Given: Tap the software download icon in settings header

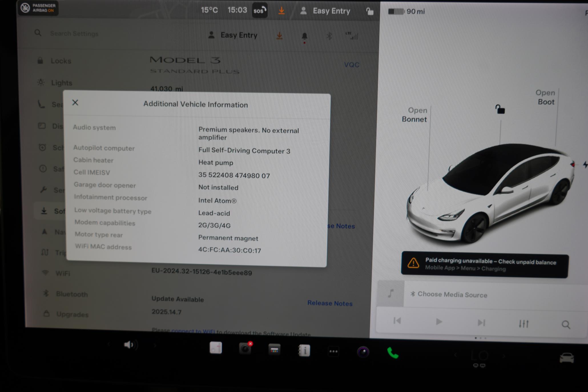Looking at the screenshot, I should click(x=279, y=36).
